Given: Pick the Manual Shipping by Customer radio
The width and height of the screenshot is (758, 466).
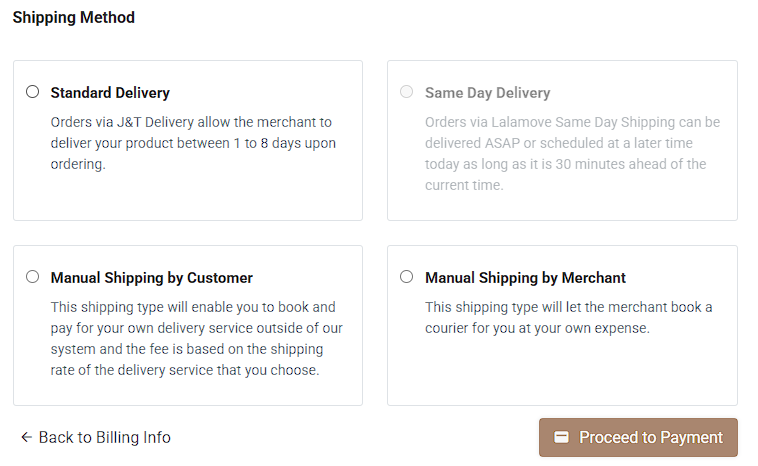Looking at the screenshot, I should 32,277.
